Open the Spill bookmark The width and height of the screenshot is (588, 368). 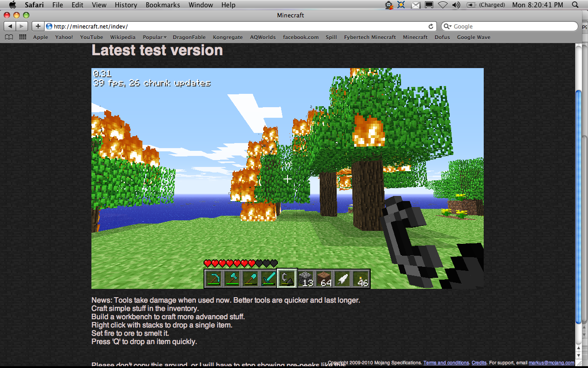(x=331, y=37)
